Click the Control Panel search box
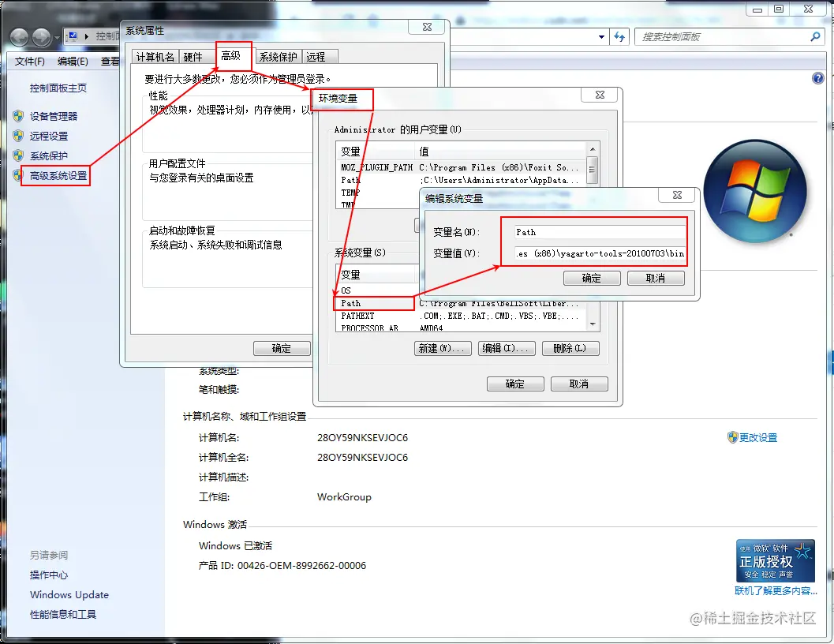This screenshot has height=644, width=834. (x=722, y=37)
